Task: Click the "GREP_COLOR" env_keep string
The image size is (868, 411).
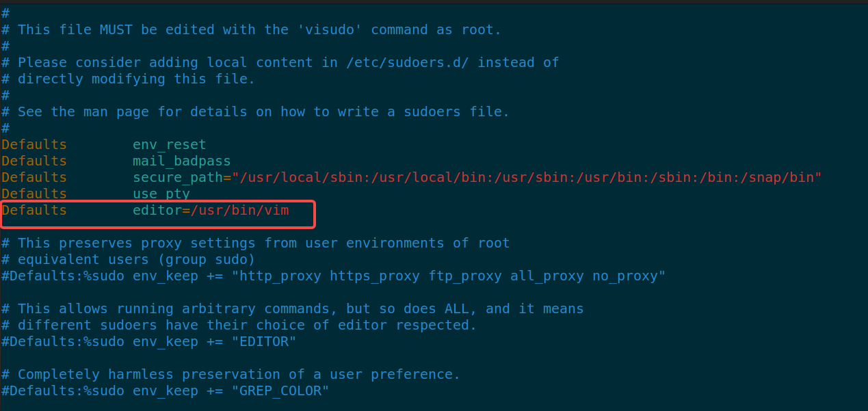Action: point(280,391)
